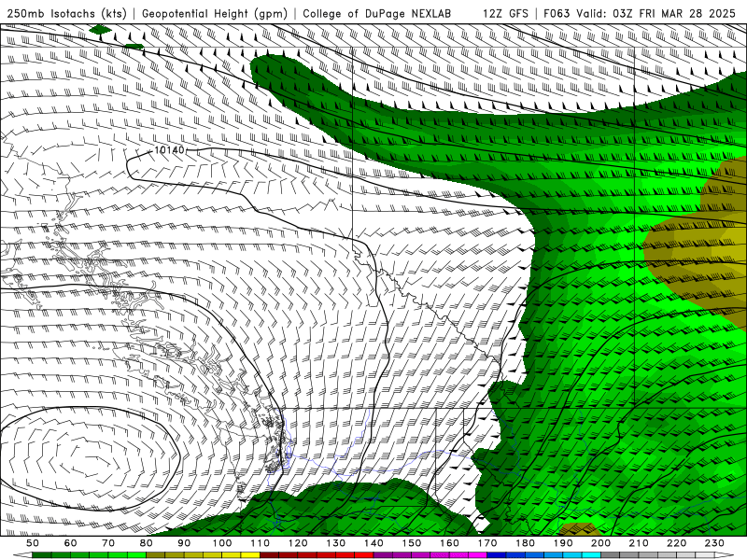Click the 'College of DuPage NEXLAB' label
Viewport: 747px width, 560px height.
(x=377, y=14)
